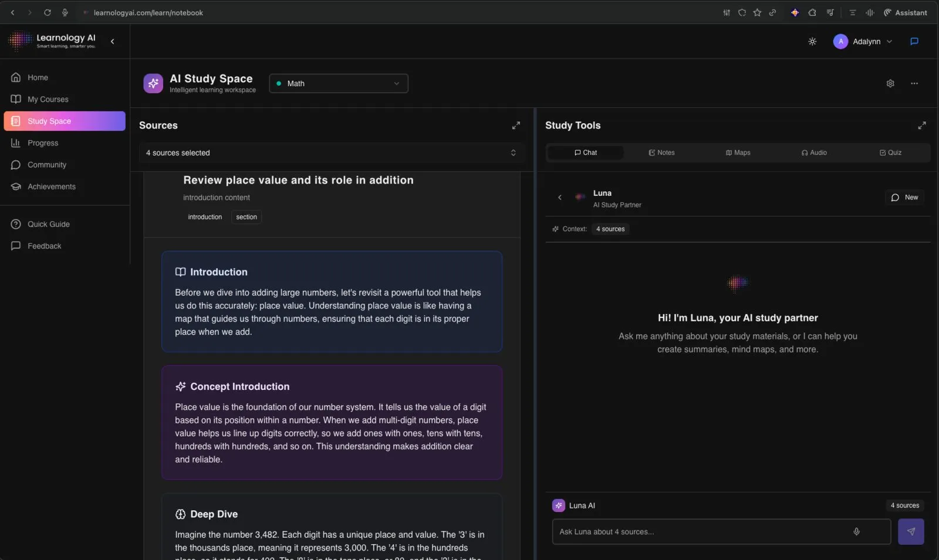Start a New chat with Luna
The image size is (939, 560).
pyautogui.click(x=904, y=198)
